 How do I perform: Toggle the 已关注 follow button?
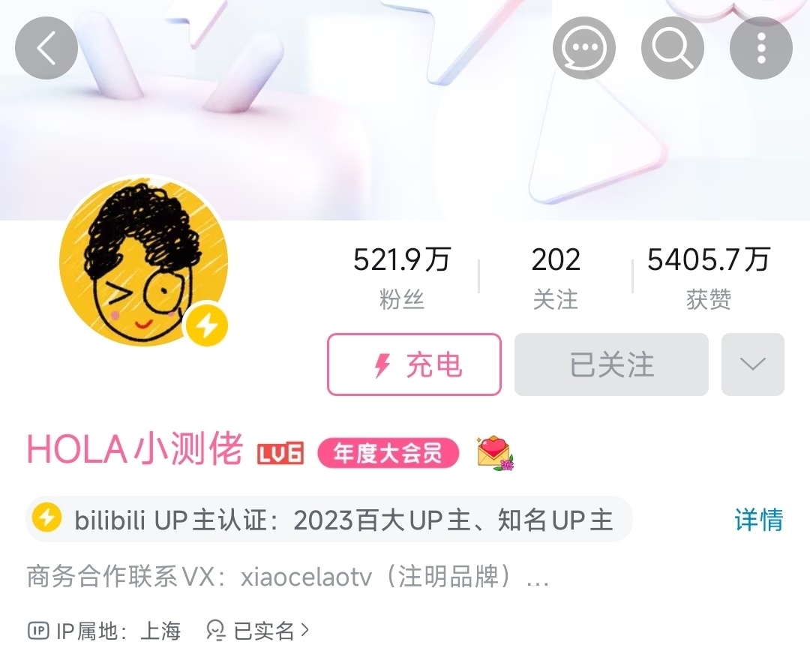pos(612,364)
